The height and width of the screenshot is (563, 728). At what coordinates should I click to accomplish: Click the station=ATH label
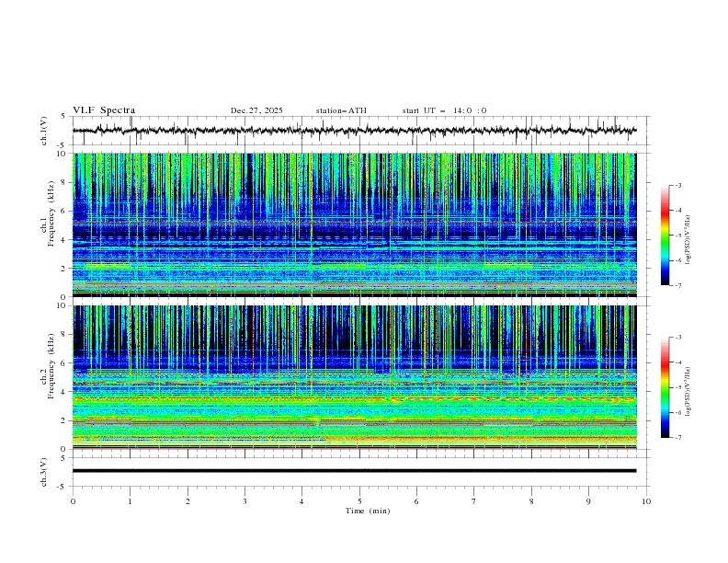click(x=341, y=110)
